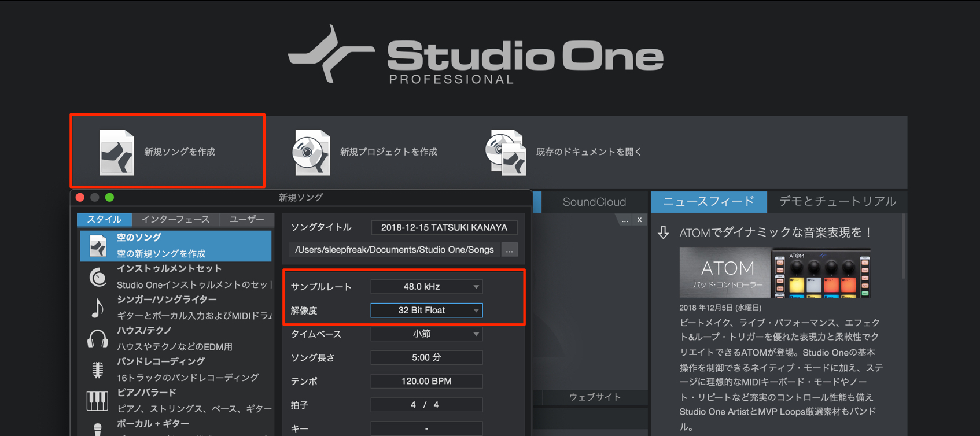Click the 新規プロジェクトを作成 disc icon
The image size is (980, 436).
coord(311,152)
